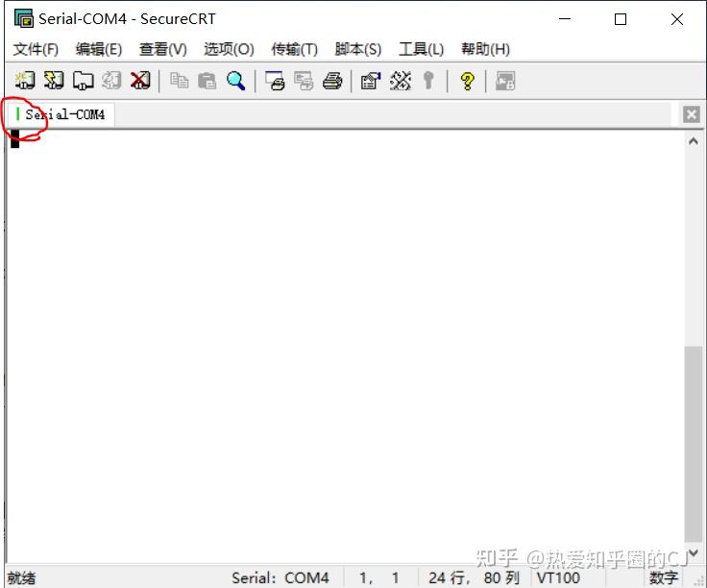Click the 就绪 status bar text

coord(21,577)
